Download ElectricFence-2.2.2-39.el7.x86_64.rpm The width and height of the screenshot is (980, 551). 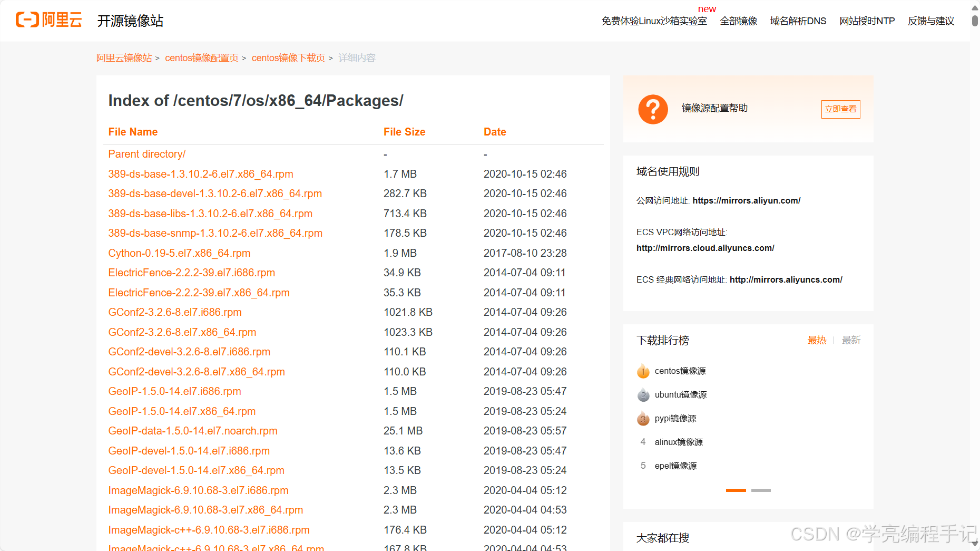pos(199,293)
